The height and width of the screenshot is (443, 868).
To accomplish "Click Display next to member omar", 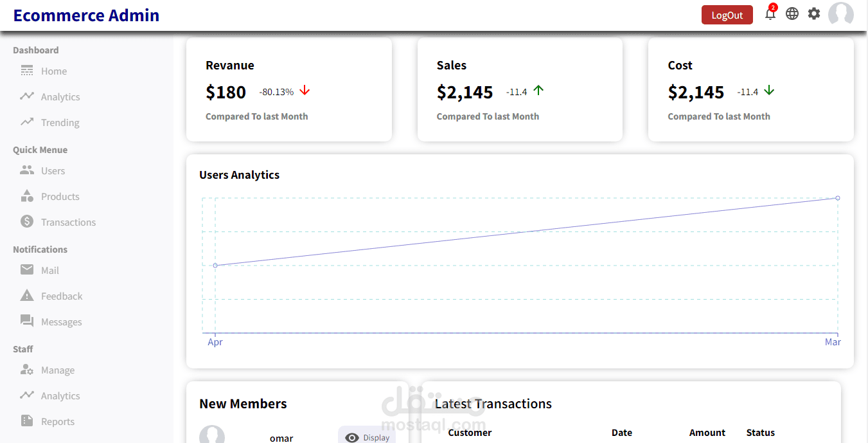I will click(x=367, y=437).
